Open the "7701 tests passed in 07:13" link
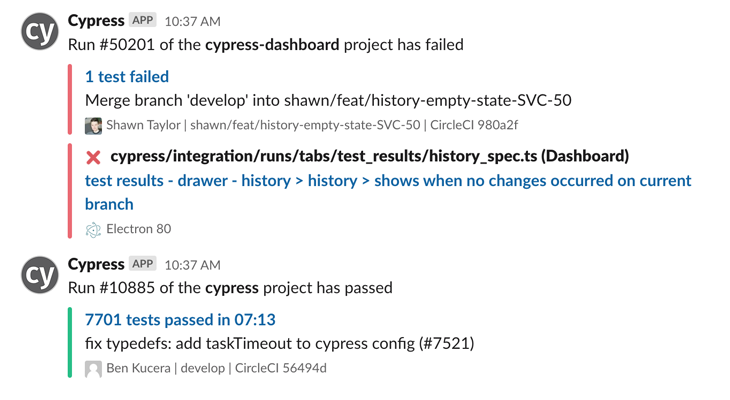 (x=180, y=320)
